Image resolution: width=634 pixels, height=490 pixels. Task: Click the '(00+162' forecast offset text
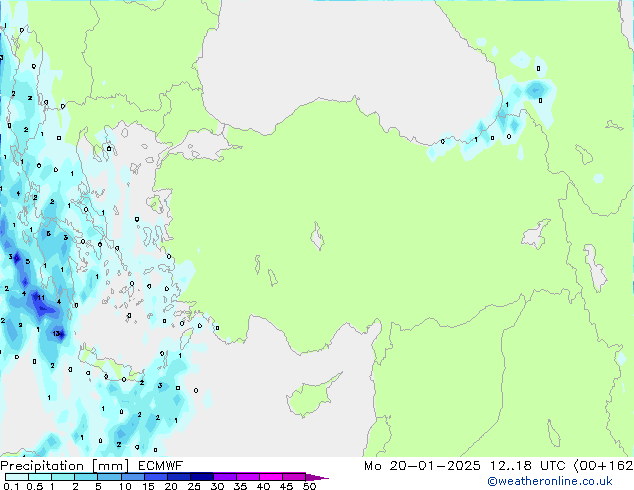click(603, 466)
